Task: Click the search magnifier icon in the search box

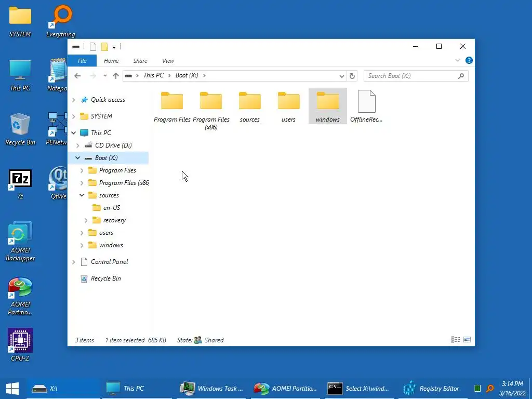Action: point(461,76)
